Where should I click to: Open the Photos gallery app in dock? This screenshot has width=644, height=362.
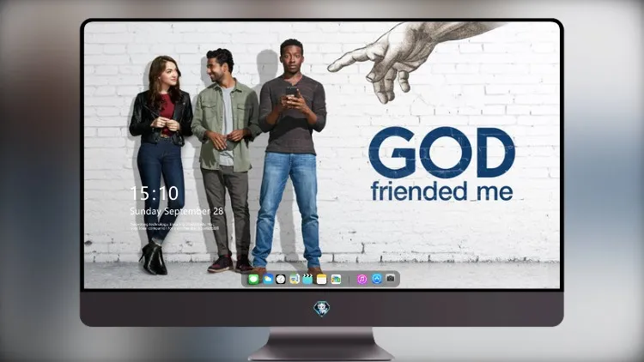(x=336, y=280)
